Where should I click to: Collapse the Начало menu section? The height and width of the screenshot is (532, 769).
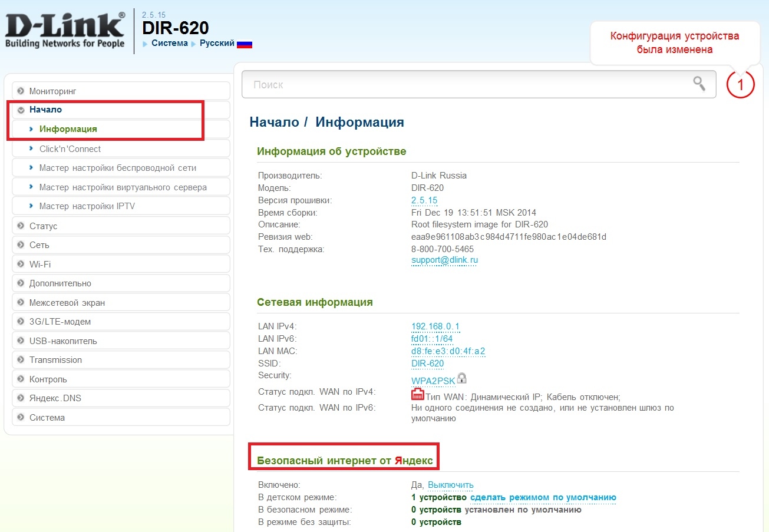pyautogui.click(x=45, y=110)
